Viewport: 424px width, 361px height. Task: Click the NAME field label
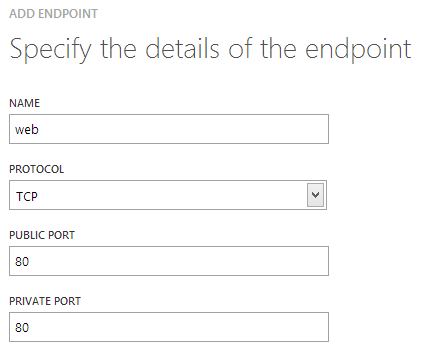[24, 103]
